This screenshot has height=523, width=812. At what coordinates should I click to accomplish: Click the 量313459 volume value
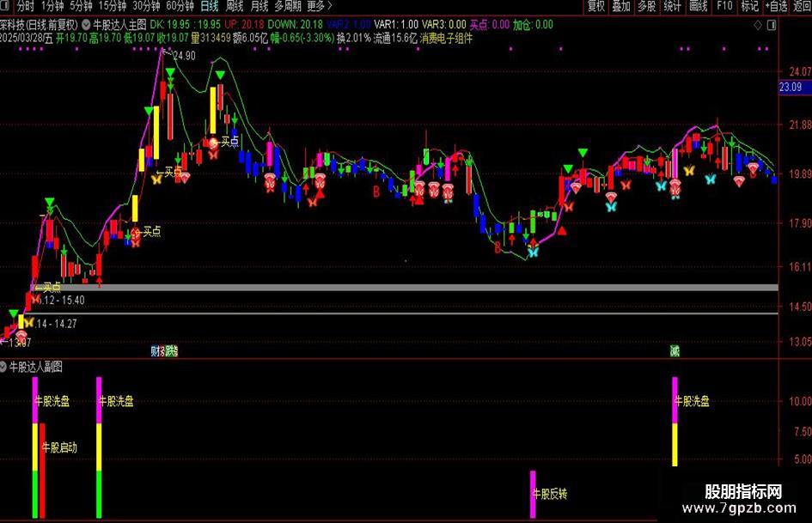(211, 38)
